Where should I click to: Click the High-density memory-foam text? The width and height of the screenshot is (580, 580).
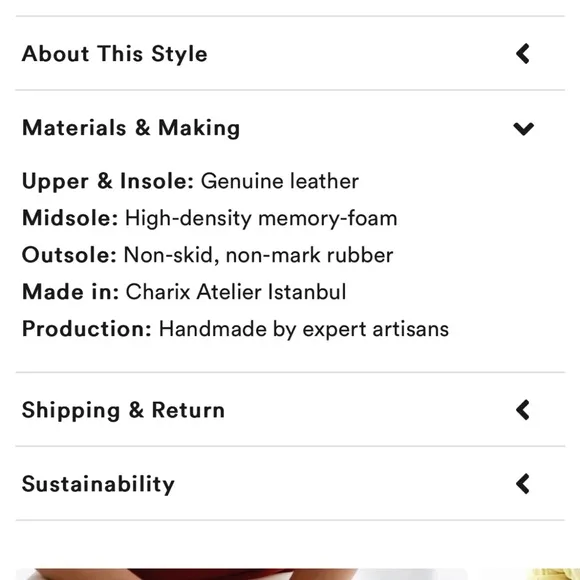[261, 218]
